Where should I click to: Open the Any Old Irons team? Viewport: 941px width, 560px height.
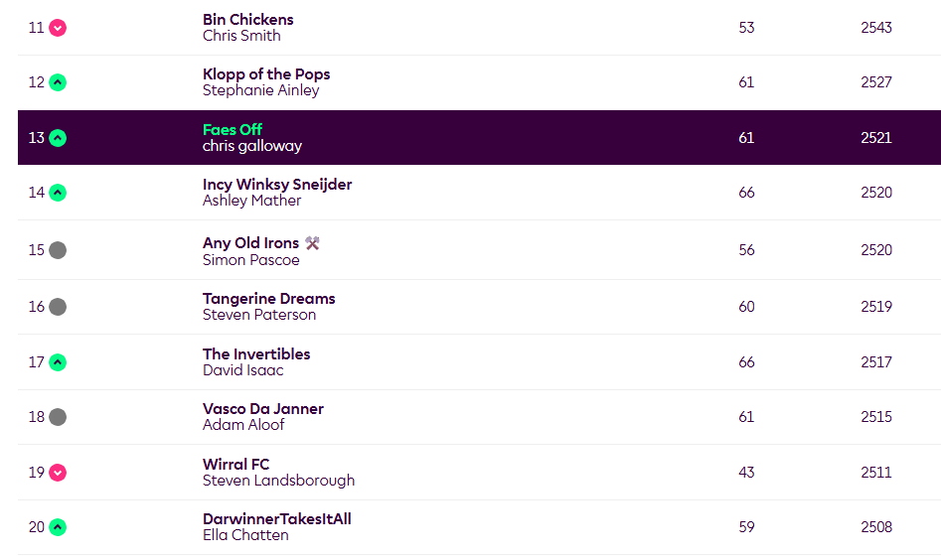(250, 243)
